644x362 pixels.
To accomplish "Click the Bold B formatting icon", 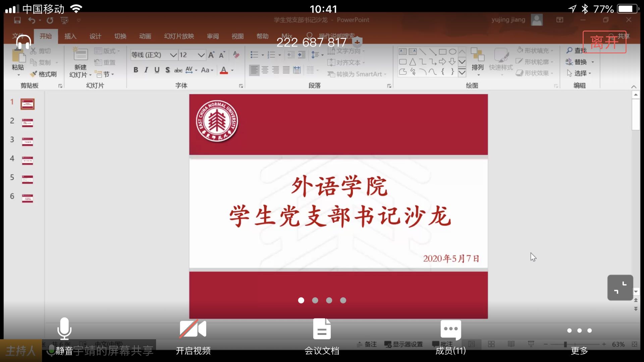I will 136,70.
